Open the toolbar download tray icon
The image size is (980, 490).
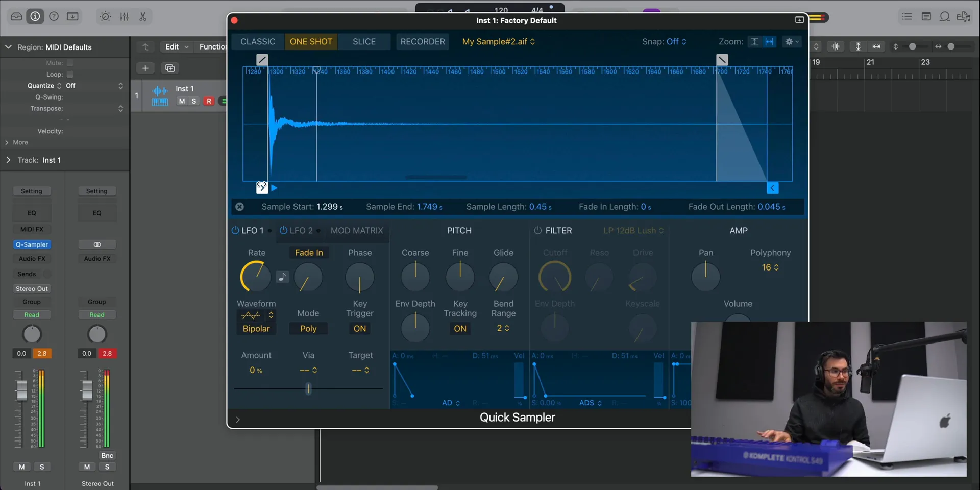[x=73, y=16]
